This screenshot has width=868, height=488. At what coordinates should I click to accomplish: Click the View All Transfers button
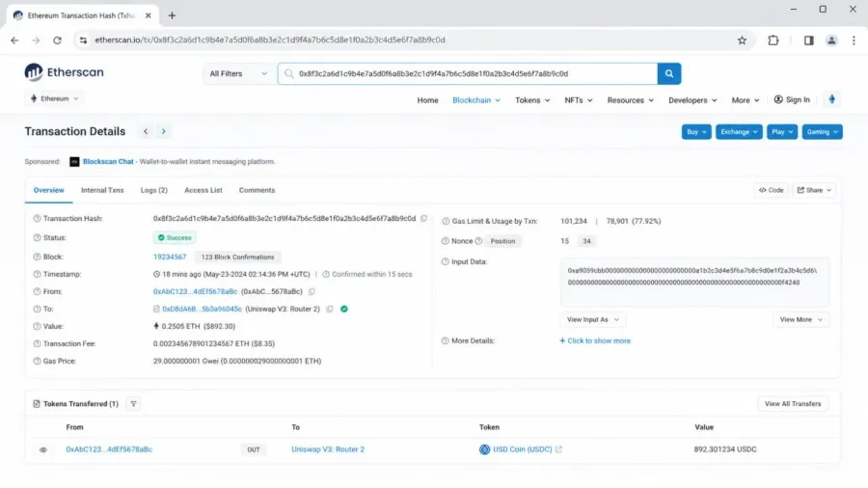(793, 404)
